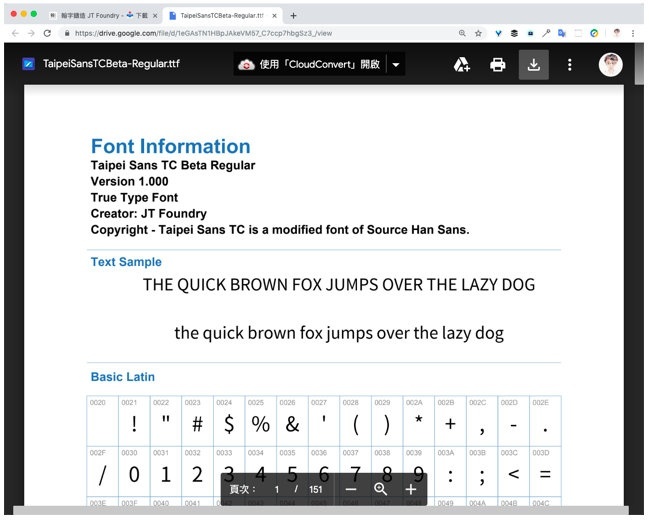The height and width of the screenshot is (520, 649).
Task: Click the current page number field
Action: pos(276,489)
